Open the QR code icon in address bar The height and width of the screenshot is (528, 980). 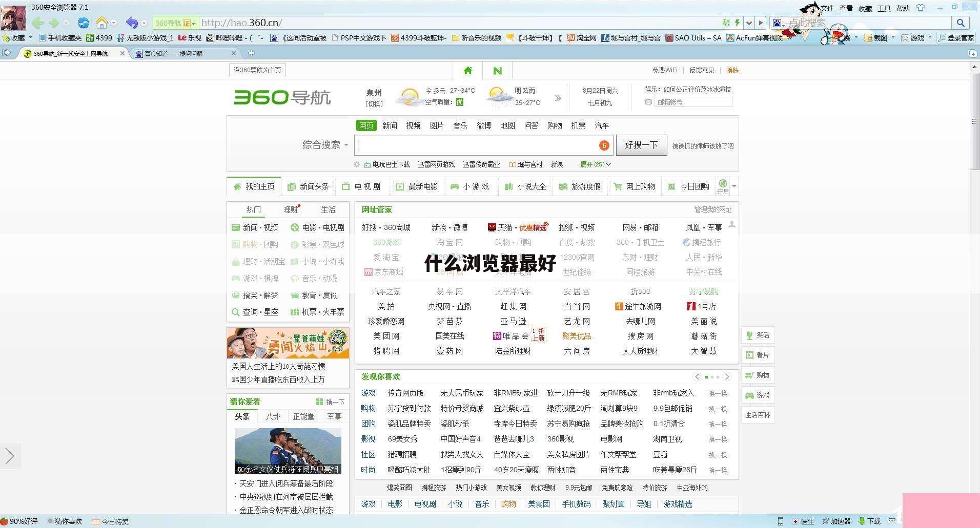click(x=726, y=23)
